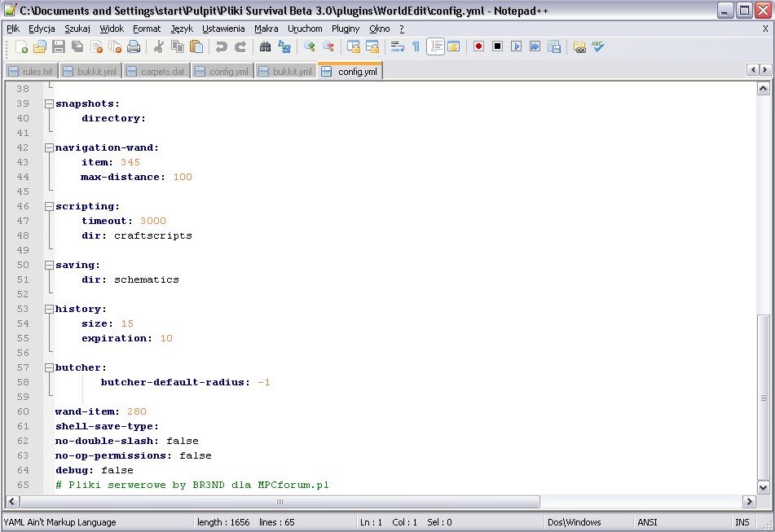The image size is (775, 532).
Task: Play back the recorded macro
Action: (x=516, y=47)
